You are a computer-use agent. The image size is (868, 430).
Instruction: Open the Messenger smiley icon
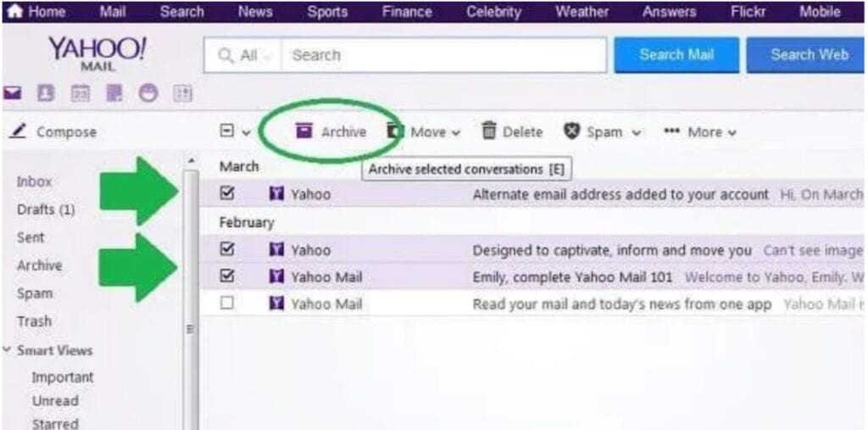148,93
